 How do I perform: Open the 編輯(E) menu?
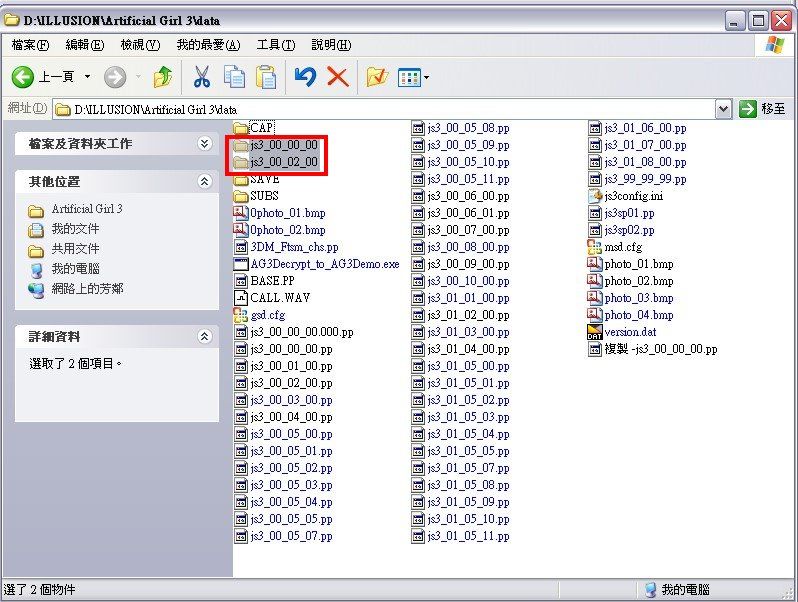84,45
